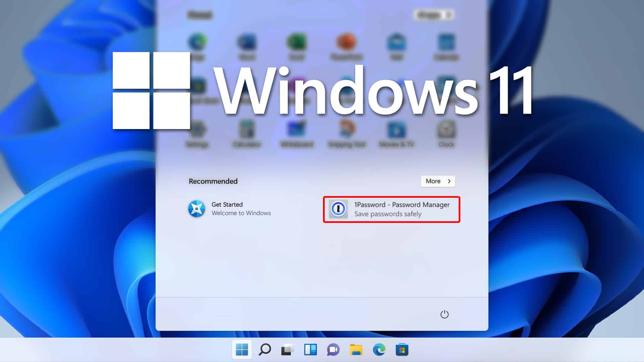Open pinned Mail app
This screenshot has width=644, height=362.
(396, 47)
